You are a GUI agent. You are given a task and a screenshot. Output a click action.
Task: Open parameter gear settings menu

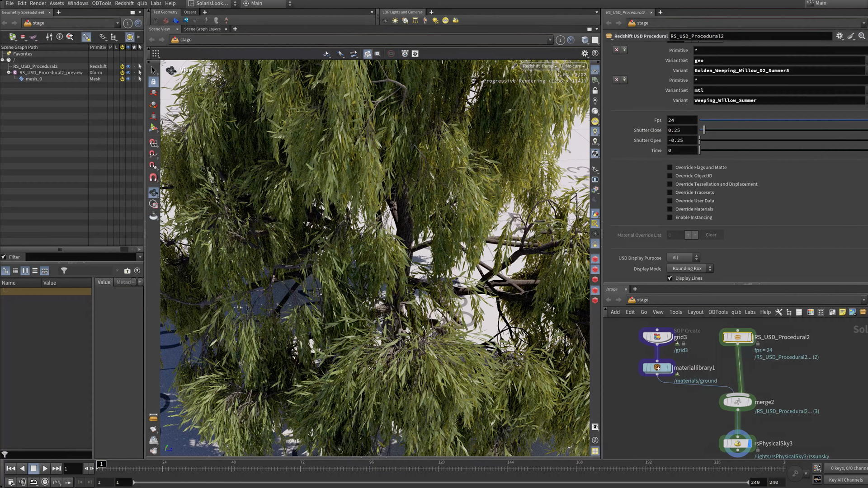click(840, 36)
